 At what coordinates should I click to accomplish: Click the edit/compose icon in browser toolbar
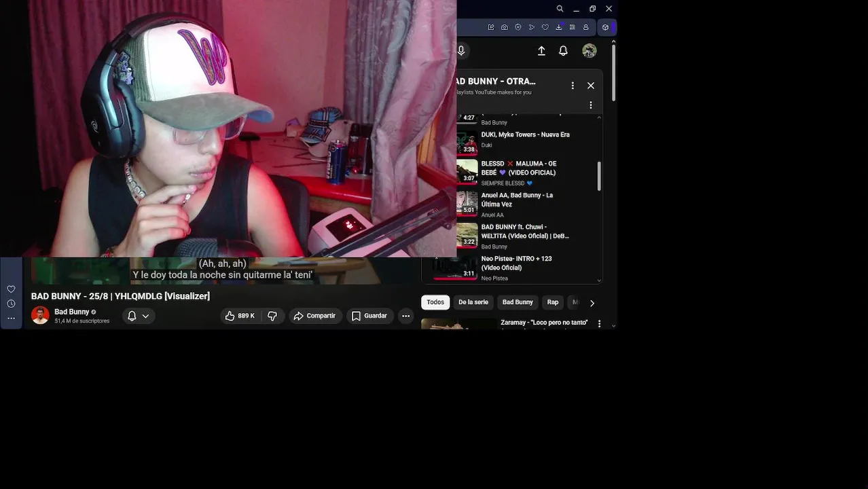coord(491,27)
